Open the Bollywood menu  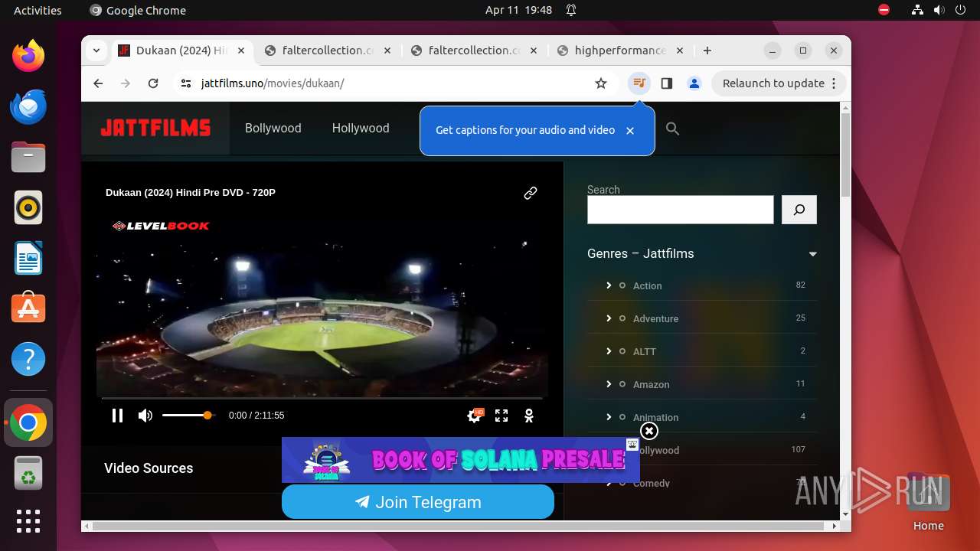pos(273,129)
